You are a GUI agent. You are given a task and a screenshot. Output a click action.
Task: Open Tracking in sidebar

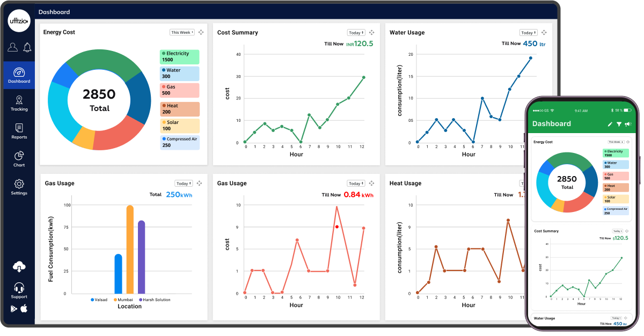[x=19, y=103]
